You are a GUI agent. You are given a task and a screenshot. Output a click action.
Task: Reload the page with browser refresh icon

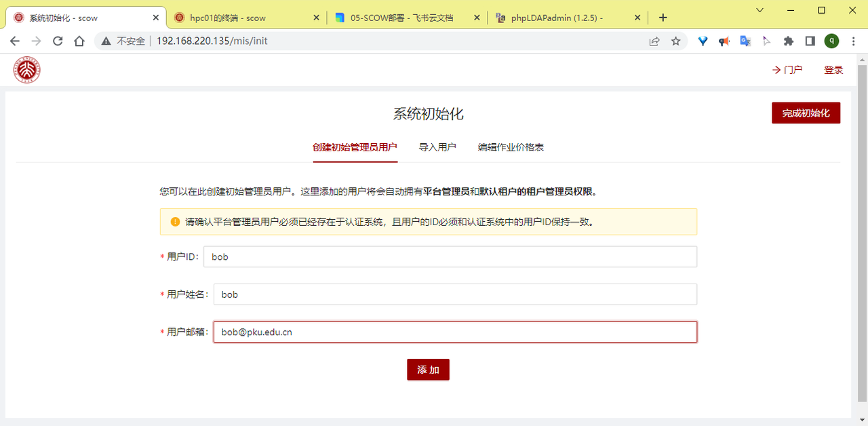click(x=58, y=41)
